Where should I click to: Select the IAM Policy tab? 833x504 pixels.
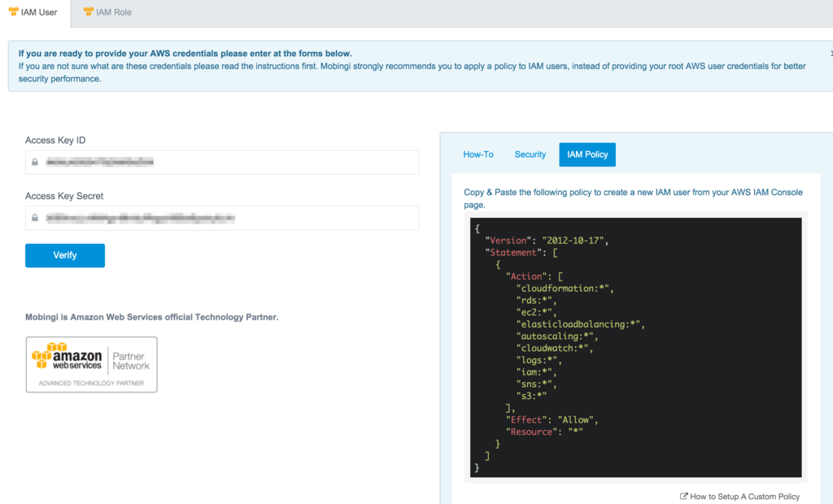(587, 154)
